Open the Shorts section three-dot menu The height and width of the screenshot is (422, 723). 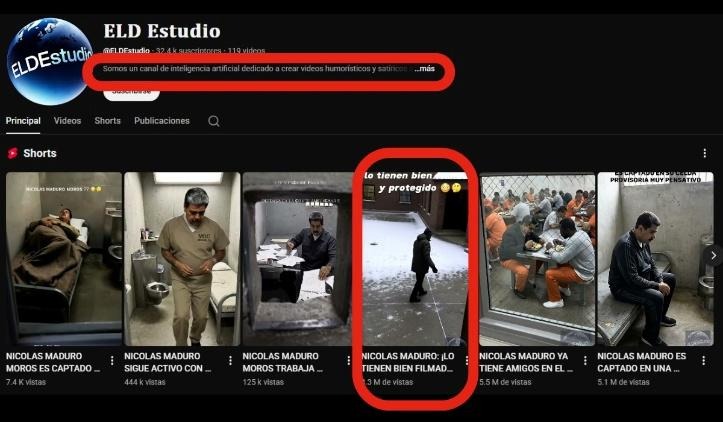(x=704, y=153)
